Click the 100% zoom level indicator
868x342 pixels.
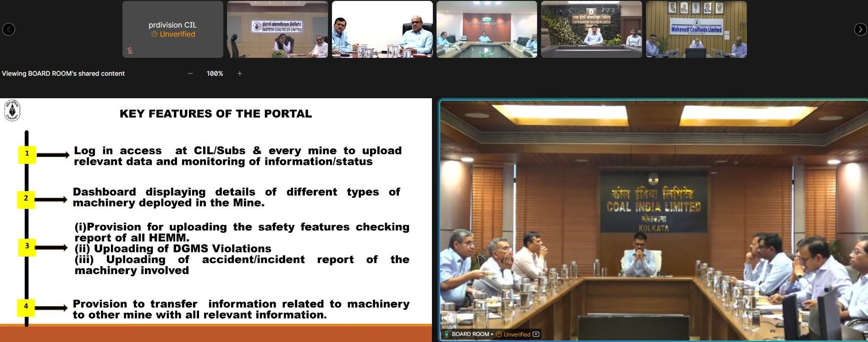215,73
